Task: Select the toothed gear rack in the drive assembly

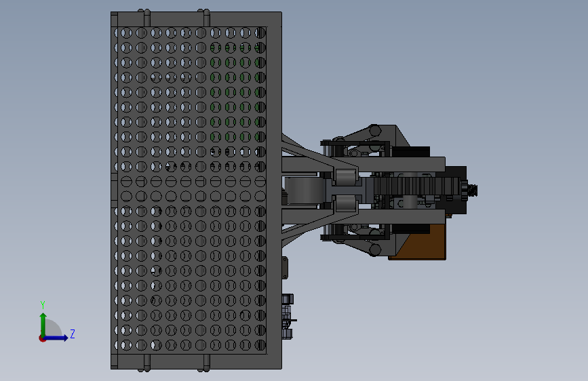Action: [416, 186]
